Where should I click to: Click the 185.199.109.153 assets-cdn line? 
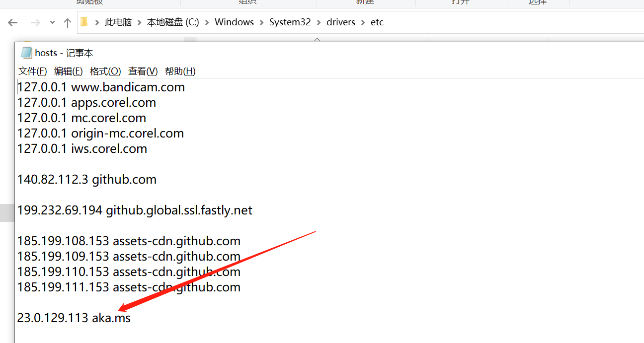129,257
